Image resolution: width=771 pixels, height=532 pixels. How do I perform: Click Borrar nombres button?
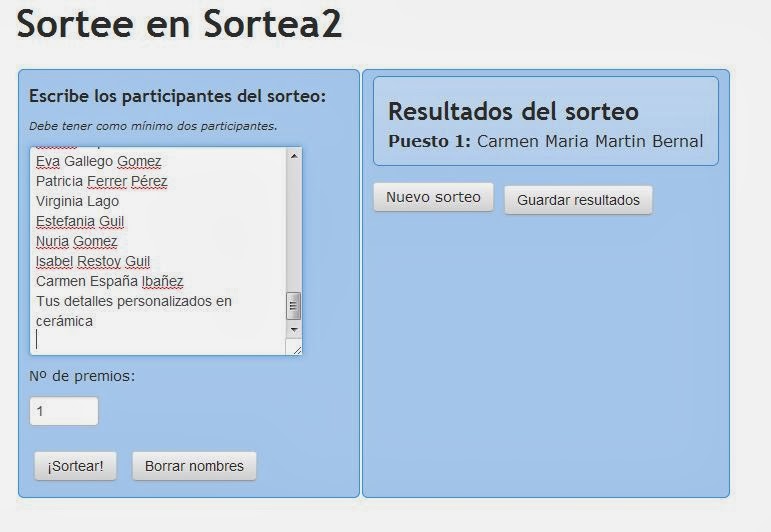coord(194,466)
